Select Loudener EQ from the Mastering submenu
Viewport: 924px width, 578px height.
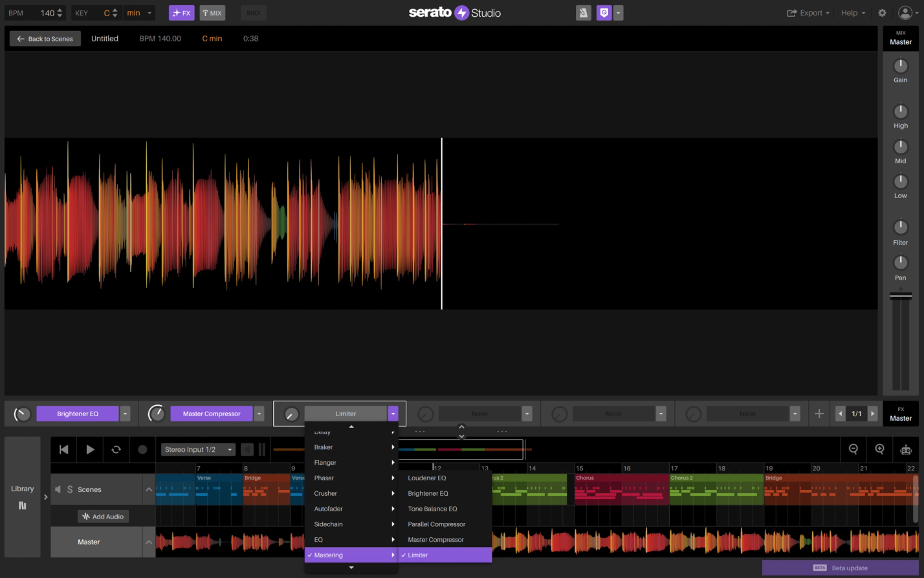pos(427,478)
